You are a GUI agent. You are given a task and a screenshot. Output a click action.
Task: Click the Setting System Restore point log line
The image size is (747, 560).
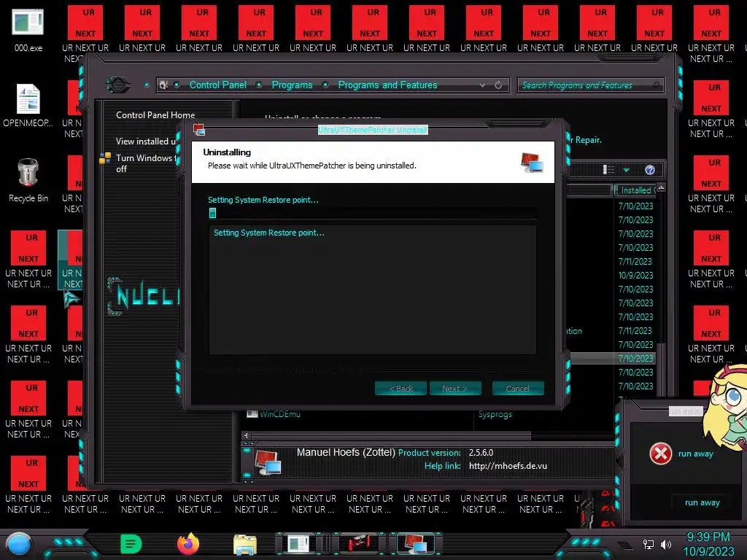pos(268,233)
